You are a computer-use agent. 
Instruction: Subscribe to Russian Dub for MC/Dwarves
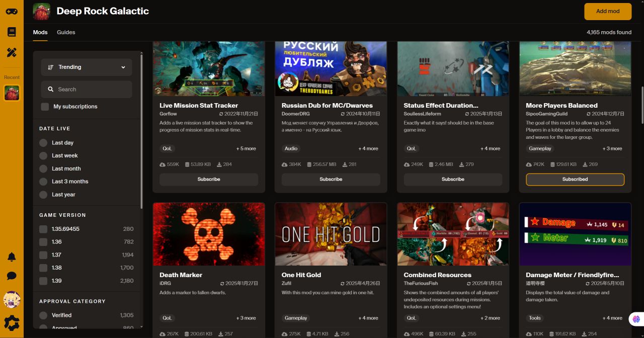pyautogui.click(x=331, y=180)
